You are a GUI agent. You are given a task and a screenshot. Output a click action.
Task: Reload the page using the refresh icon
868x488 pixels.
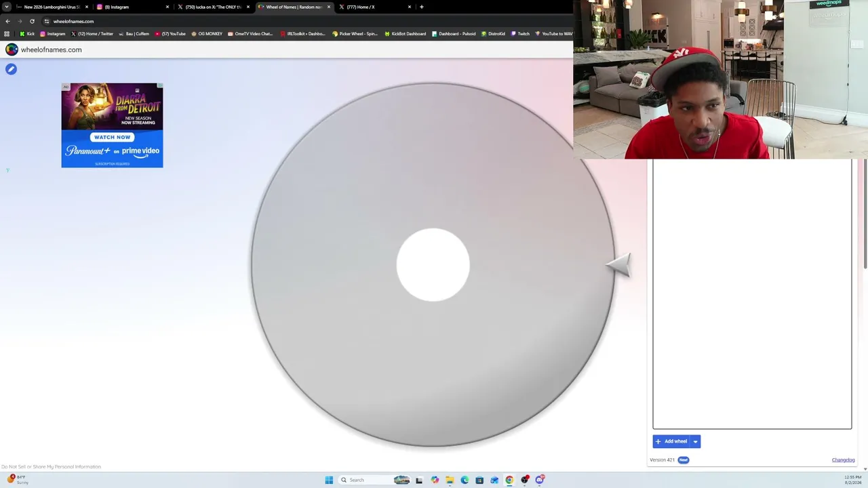coord(32,21)
